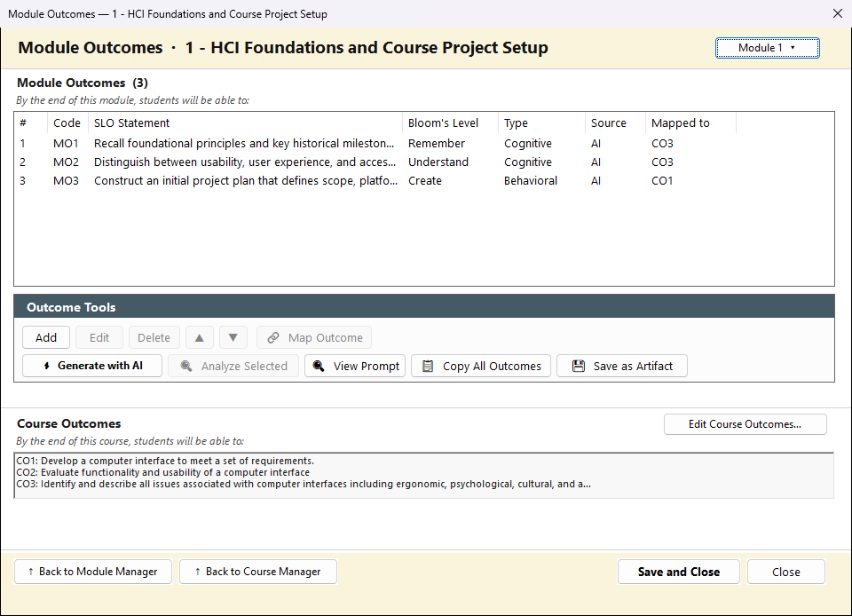Click the Edit outcome button

(99, 337)
